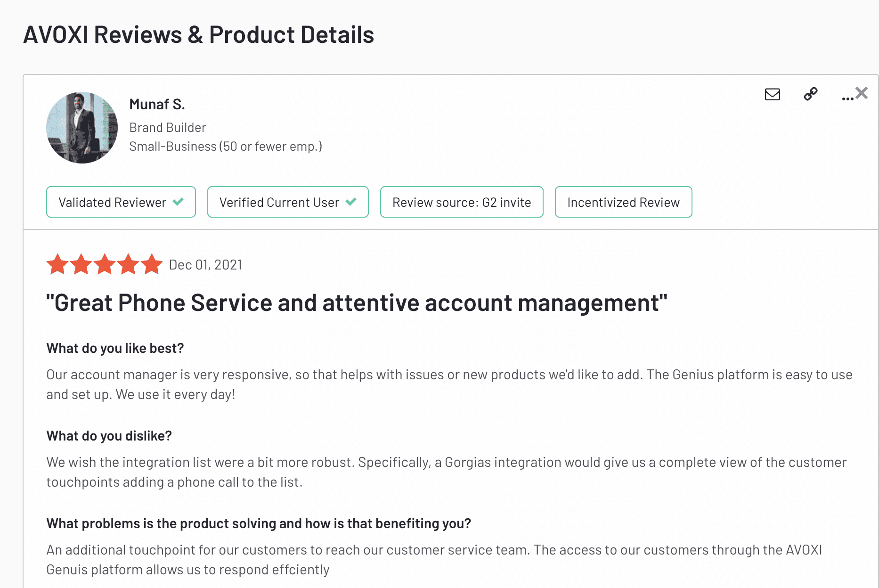
Task: Open the review title about Great Phone Service
Action: pos(357,302)
